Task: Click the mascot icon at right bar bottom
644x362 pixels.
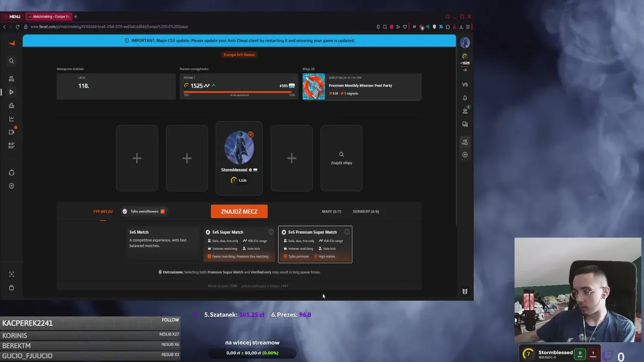Action: [465, 291]
